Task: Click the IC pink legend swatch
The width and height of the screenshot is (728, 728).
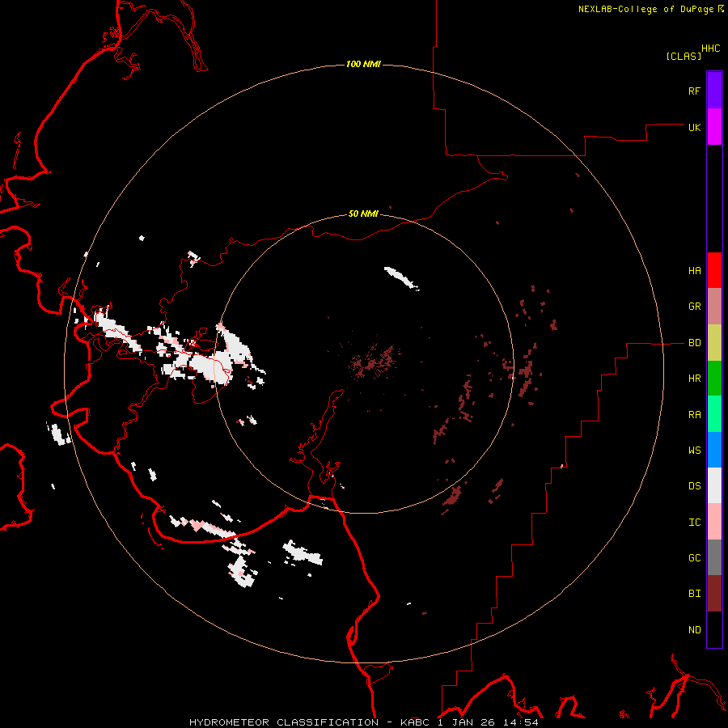Action: click(714, 522)
